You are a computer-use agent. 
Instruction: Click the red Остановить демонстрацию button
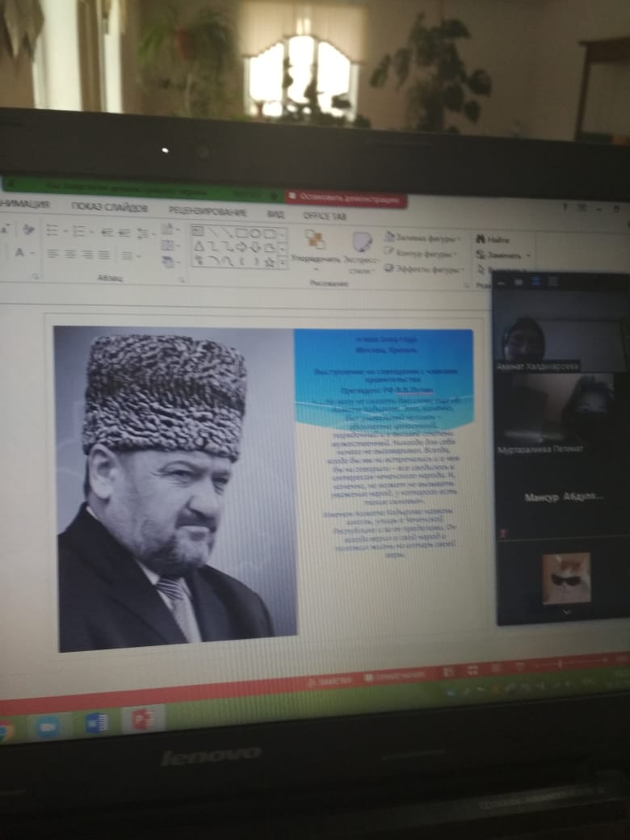(x=346, y=198)
